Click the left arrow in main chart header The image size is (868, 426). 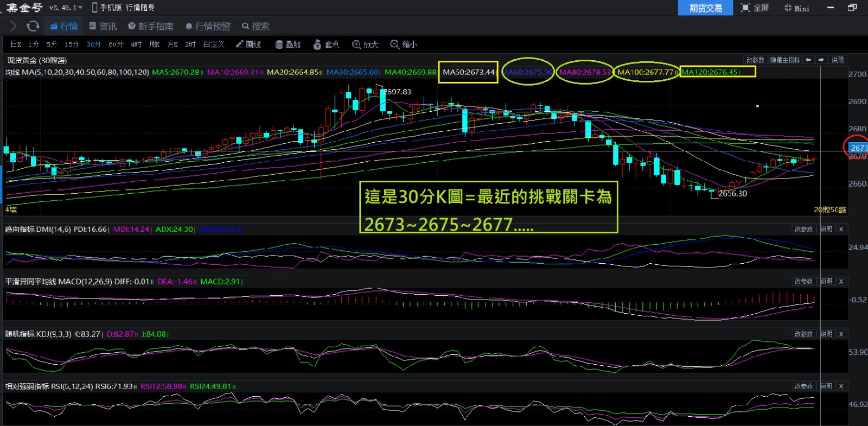[808, 60]
